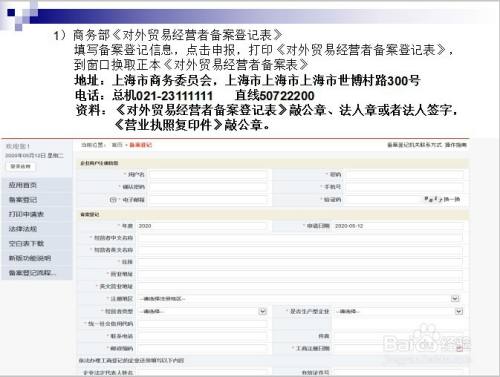Click the info icon beside 电子邮箱
The image size is (500, 377).
pyautogui.click(x=113, y=200)
